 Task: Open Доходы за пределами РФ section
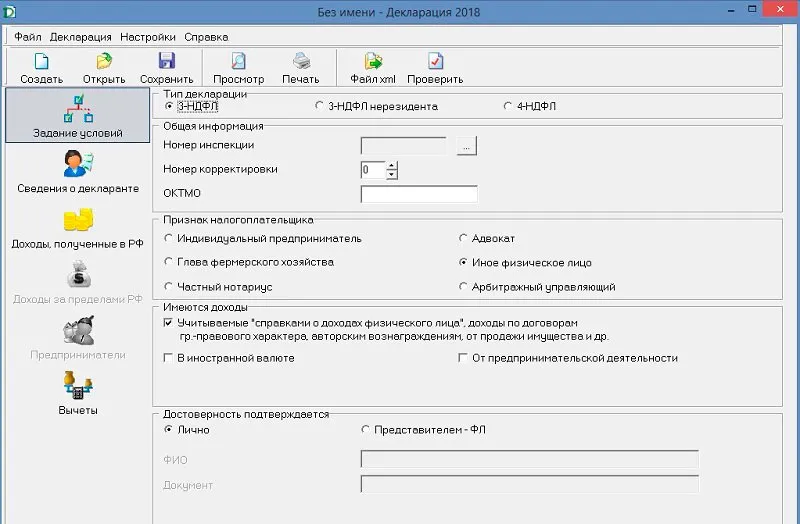click(x=78, y=283)
